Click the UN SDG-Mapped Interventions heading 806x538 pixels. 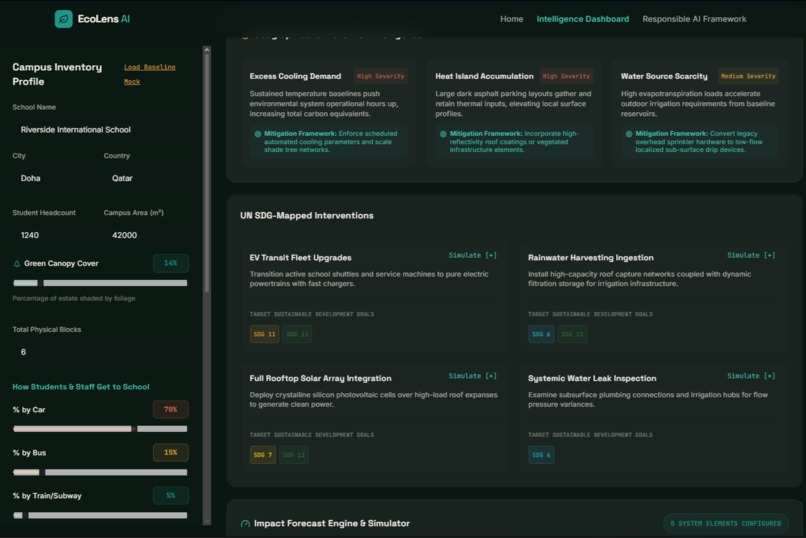coord(307,216)
